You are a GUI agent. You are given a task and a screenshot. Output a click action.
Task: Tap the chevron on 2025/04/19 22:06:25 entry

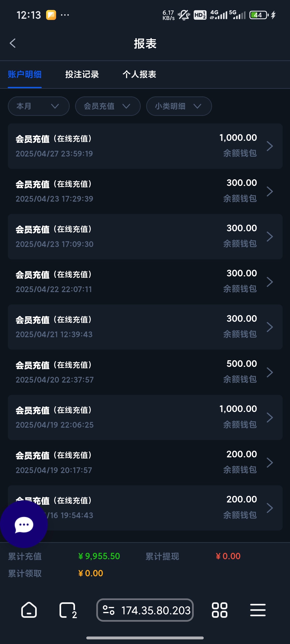click(270, 417)
